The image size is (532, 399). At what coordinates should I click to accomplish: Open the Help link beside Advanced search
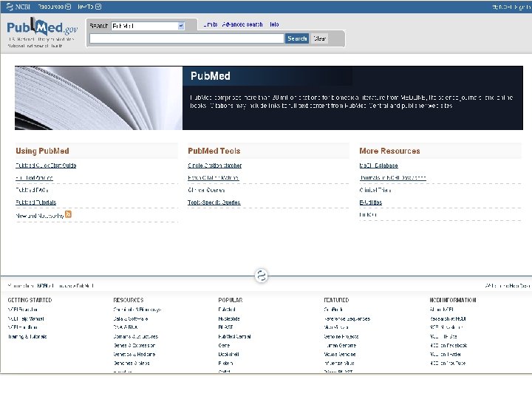(274, 24)
